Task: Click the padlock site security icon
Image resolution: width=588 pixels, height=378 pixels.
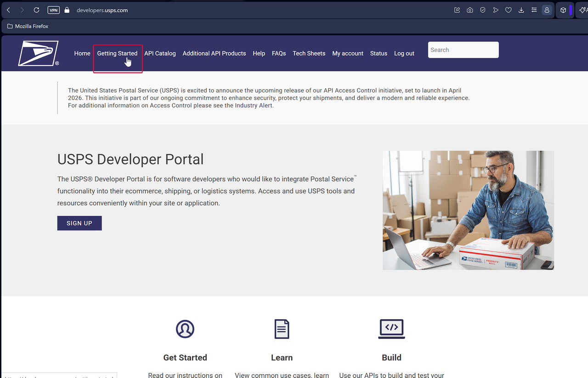Action: [67, 10]
